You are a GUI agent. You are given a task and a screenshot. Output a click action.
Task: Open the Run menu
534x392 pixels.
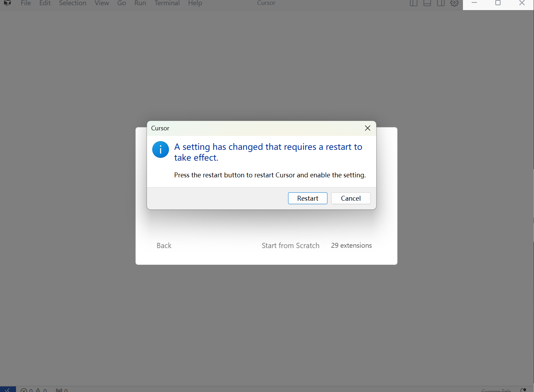[x=140, y=3]
